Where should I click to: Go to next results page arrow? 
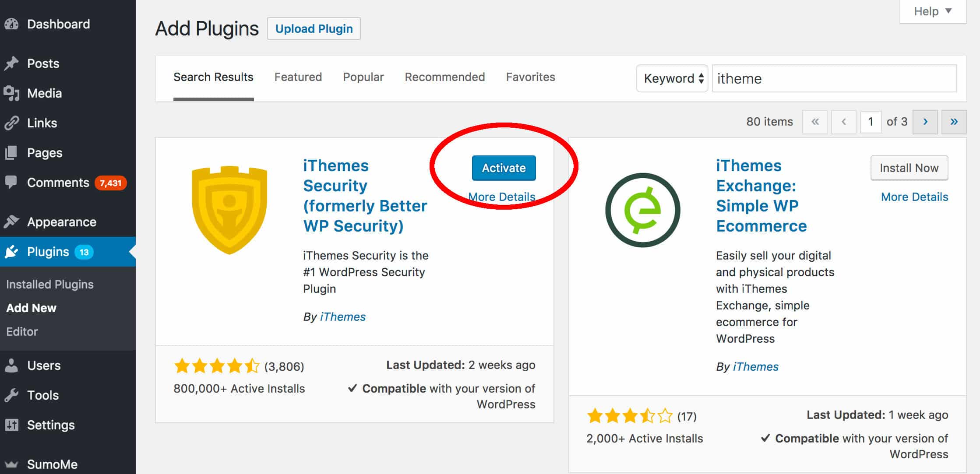coord(925,122)
